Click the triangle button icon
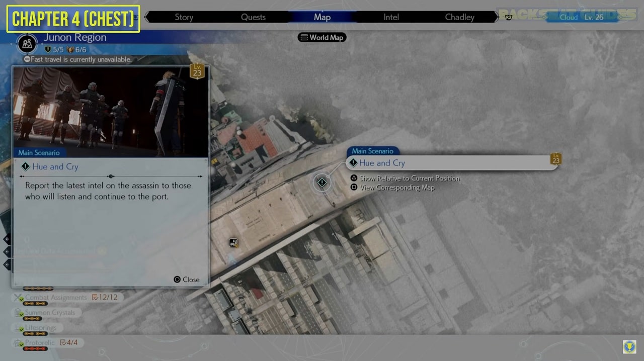 [354, 178]
